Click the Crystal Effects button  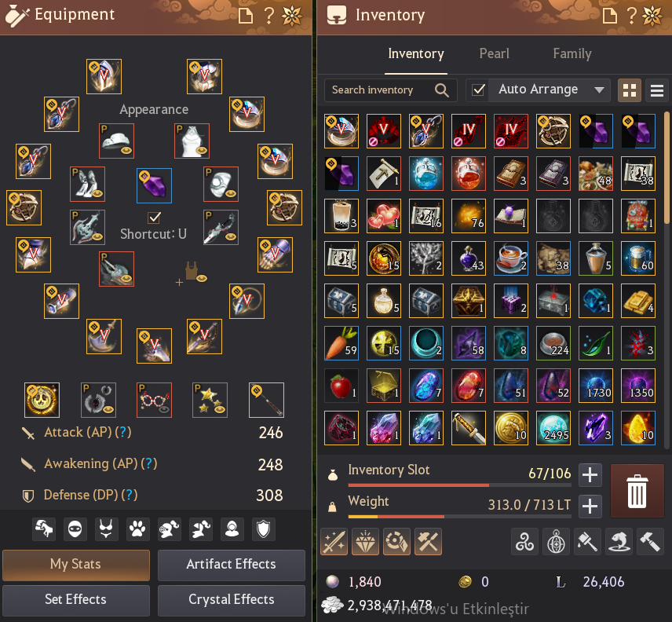point(232,600)
